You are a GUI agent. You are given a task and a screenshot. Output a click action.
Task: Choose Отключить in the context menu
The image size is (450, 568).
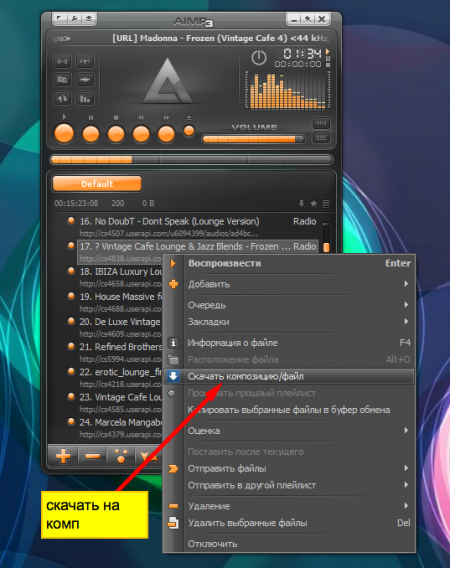pos(289,544)
